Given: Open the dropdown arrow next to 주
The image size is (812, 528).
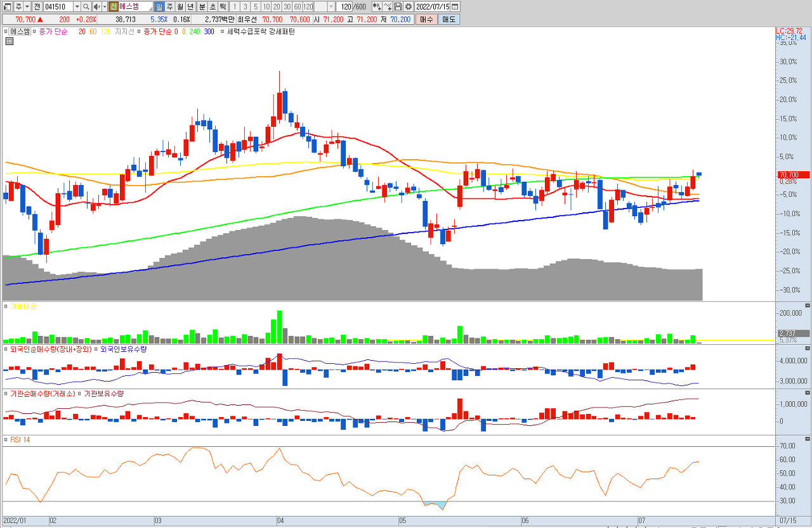Looking at the screenshot, I should [27, 6].
